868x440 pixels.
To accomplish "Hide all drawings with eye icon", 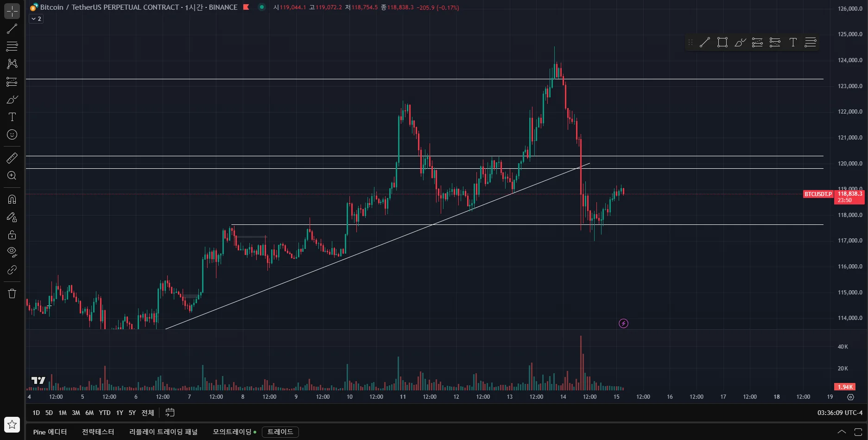I will pos(12,252).
